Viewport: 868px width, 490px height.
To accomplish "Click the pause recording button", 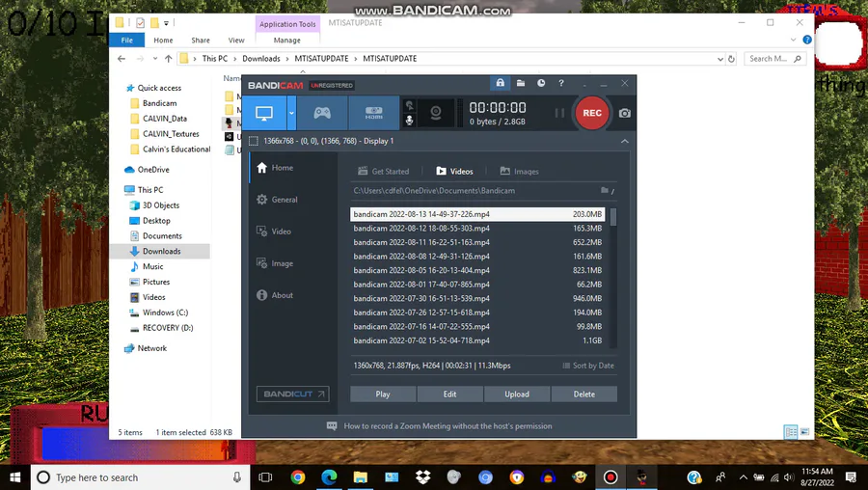I will (x=559, y=113).
